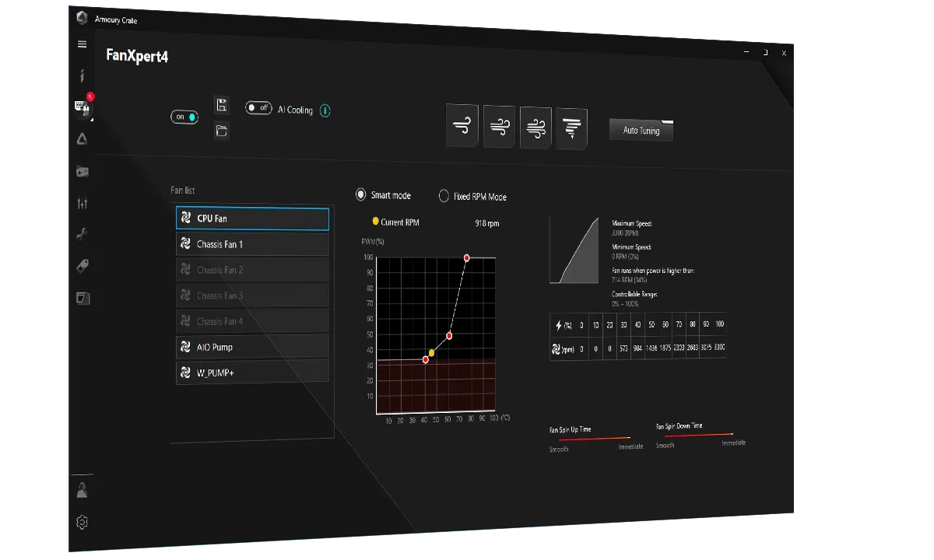Select the Turbo fan preset with three wind lines

click(x=535, y=128)
